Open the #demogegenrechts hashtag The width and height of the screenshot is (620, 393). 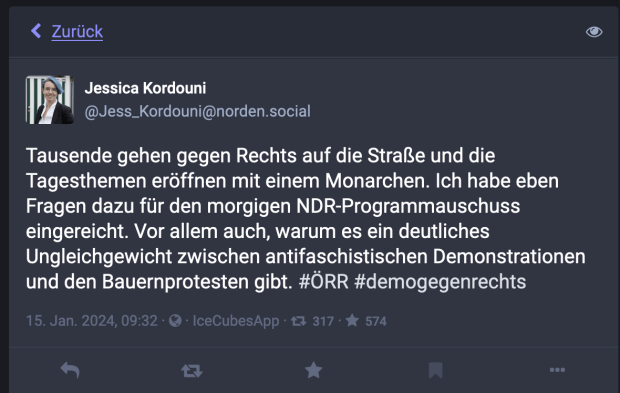[x=440, y=282]
